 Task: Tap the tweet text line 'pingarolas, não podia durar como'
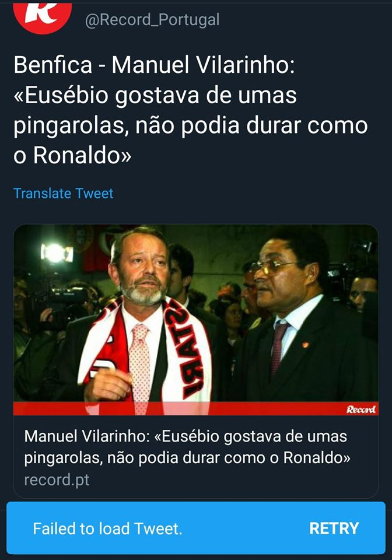click(191, 126)
